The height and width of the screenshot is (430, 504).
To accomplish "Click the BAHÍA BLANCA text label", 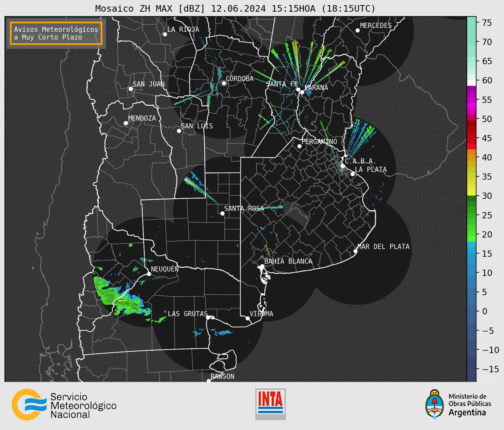I will coord(288,261).
